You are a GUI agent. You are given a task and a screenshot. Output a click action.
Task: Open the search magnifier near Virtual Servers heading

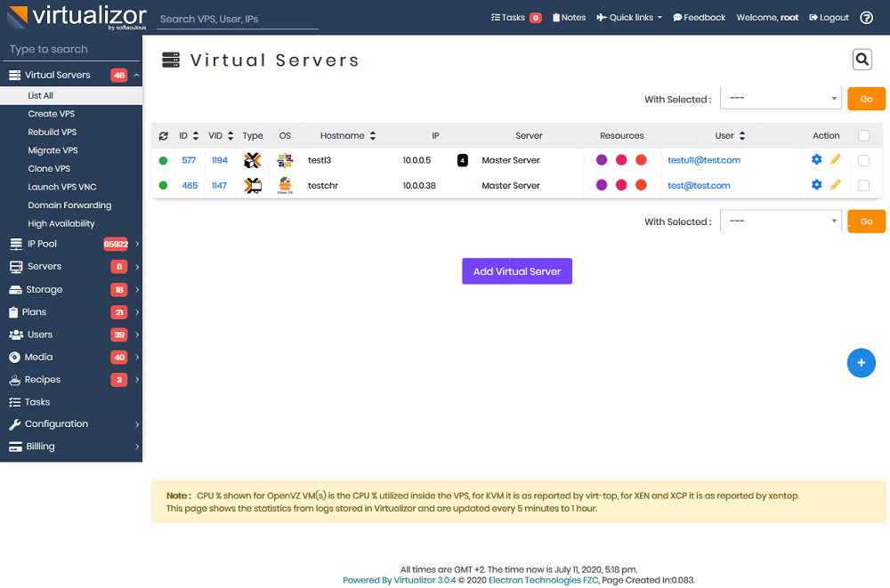862,59
